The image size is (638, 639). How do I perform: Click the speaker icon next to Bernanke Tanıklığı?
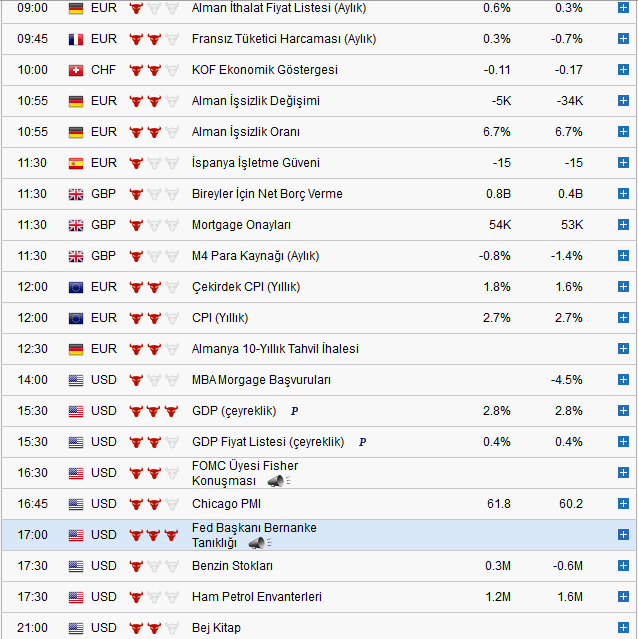tap(256, 543)
